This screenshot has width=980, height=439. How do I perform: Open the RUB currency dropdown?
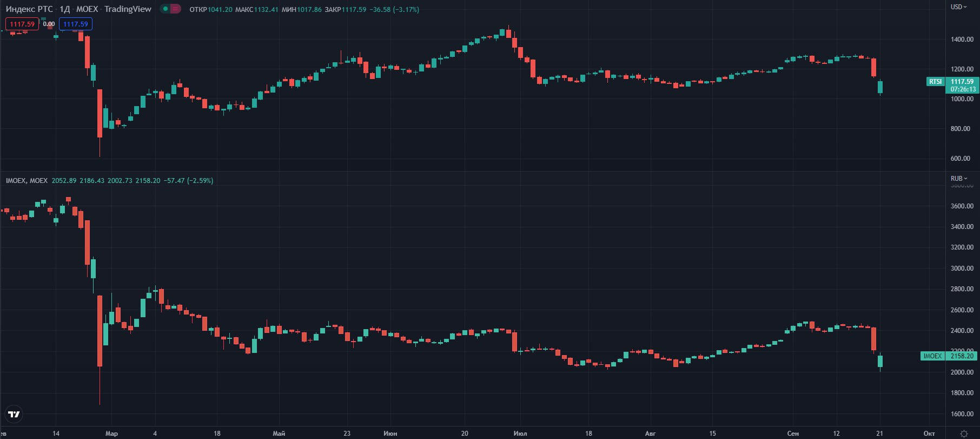pos(959,178)
